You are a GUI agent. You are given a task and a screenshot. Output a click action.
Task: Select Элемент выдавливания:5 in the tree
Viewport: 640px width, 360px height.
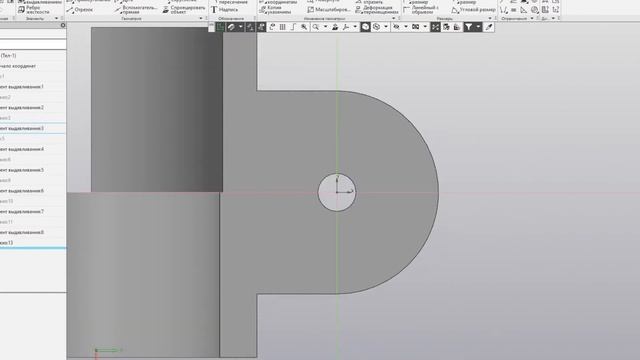pyautogui.click(x=22, y=170)
